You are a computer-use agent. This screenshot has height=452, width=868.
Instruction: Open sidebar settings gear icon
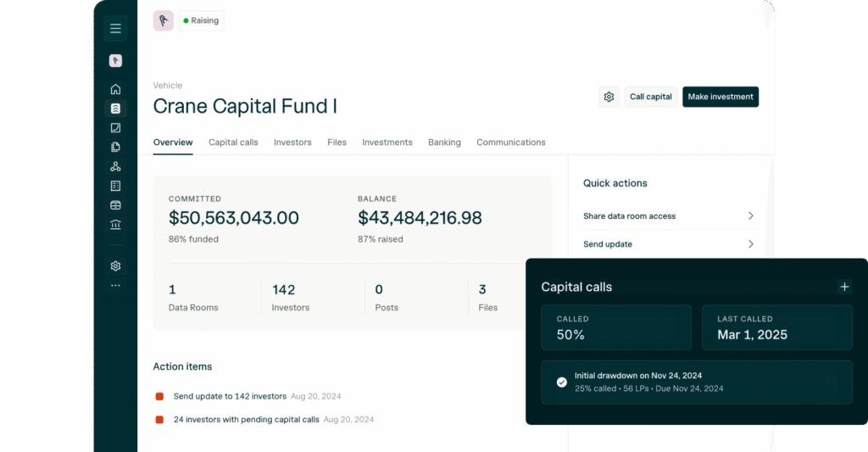point(115,265)
